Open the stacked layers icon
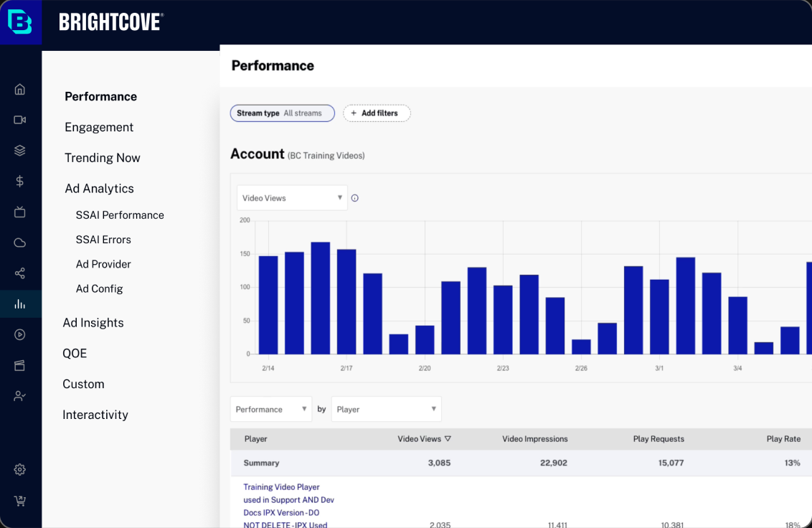Image resolution: width=812 pixels, height=528 pixels. 19,150
